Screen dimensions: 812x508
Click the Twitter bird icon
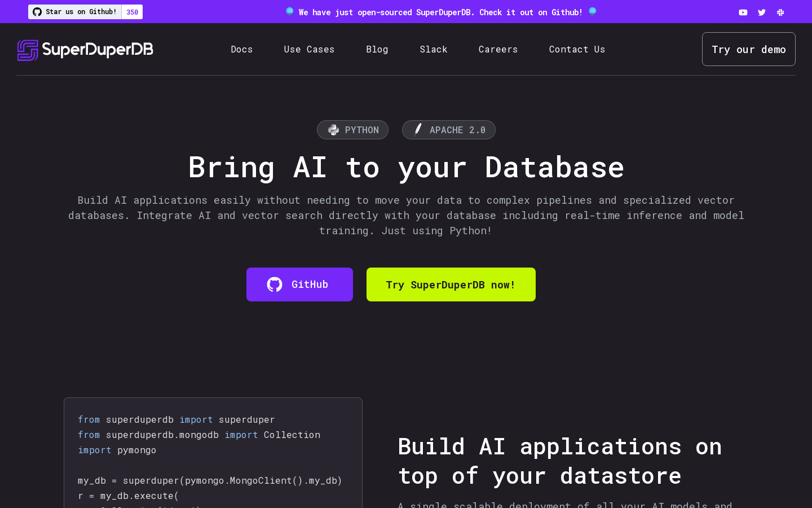pyautogui.click(x=761, y=12)
